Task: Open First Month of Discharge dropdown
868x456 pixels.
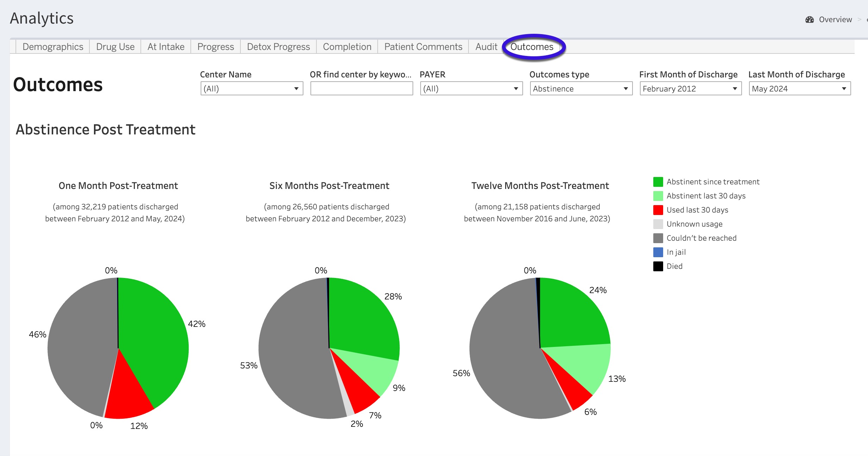Action: pyautogui.click(x=690, y=89)
